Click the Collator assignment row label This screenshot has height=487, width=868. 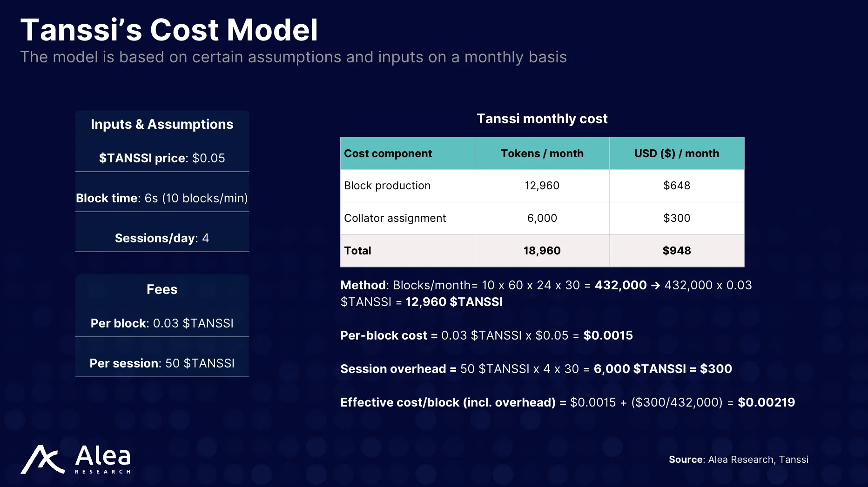click(x=395, y=218)
